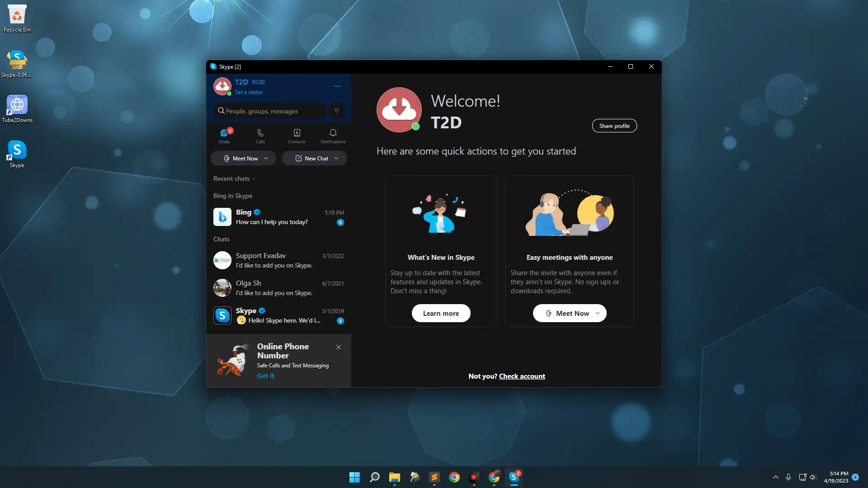
Task: Click the Support Evadav avatar
Action: (222, 261)
